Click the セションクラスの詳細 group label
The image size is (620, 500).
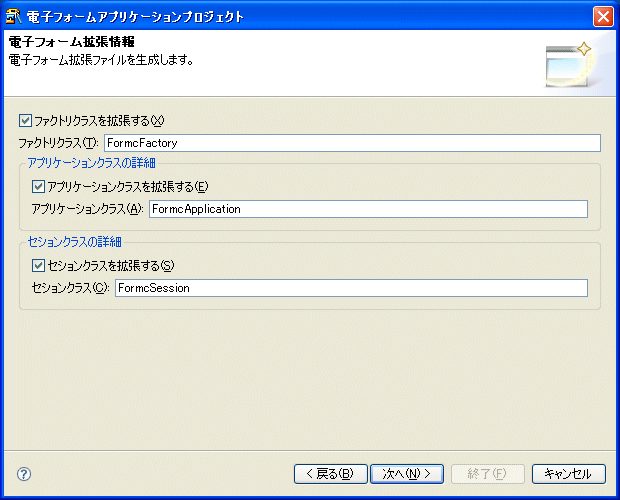point(74,242)
